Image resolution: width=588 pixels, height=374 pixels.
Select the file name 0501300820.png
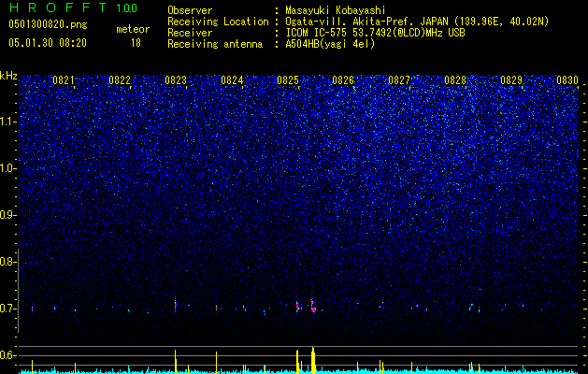pos(48,24)
